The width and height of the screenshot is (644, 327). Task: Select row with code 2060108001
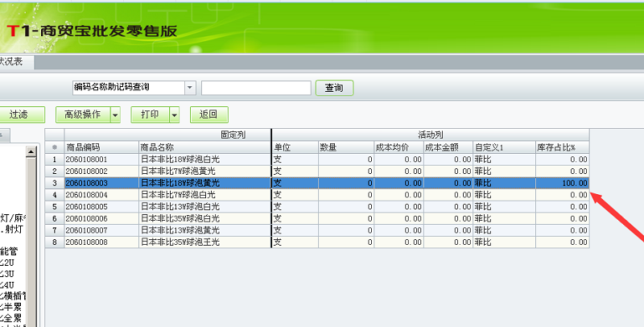tap(316, 159)
